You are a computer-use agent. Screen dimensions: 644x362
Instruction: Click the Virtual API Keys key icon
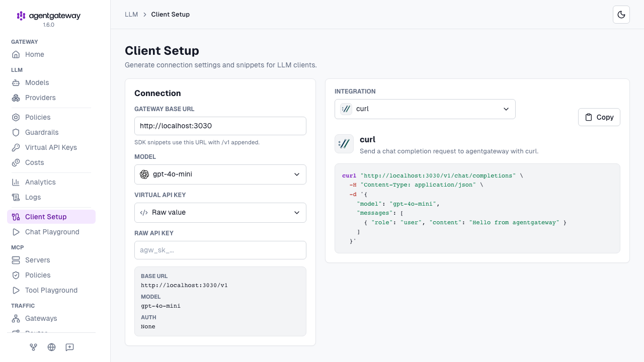16,147
